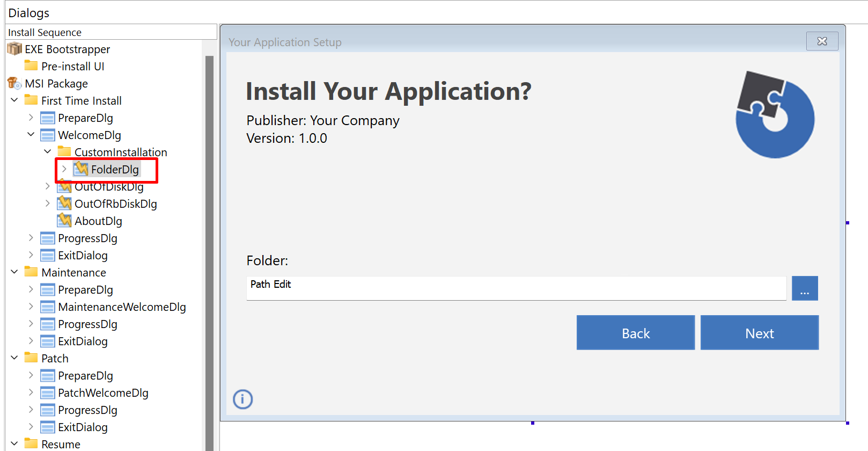
Task: Click the browse folder ellipsis button
Action: click(x=804, y=288)
